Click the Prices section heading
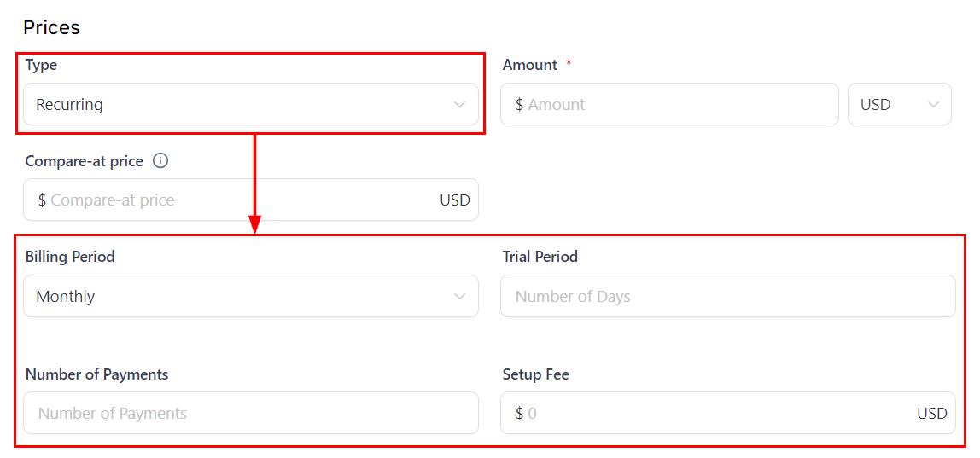The image size is (980, 458). 51,27
